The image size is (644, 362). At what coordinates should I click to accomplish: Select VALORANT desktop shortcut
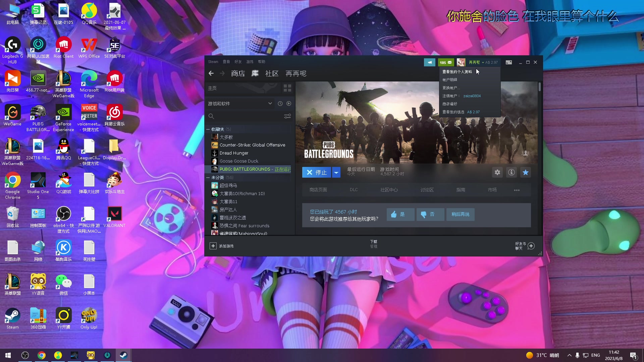click(114, 217)
